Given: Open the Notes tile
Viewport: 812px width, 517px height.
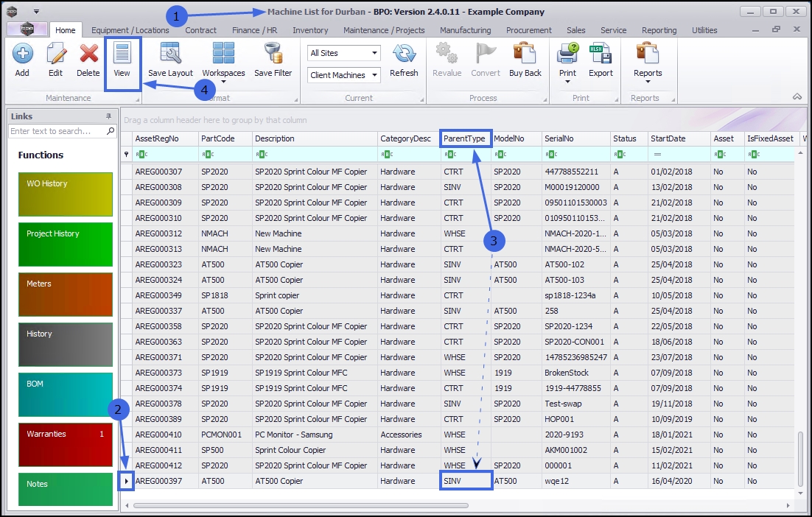Looking at the screenshot, I should 66,490.
